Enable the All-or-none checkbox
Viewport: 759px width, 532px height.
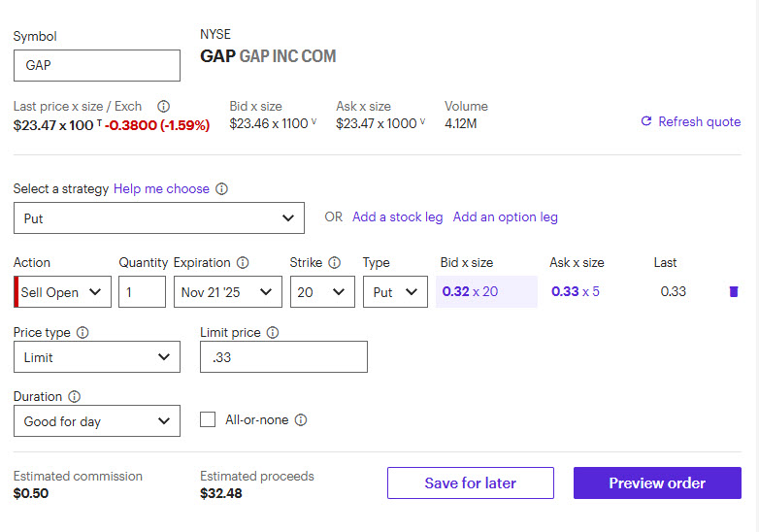pyautogui.click(x=208, y=420)
